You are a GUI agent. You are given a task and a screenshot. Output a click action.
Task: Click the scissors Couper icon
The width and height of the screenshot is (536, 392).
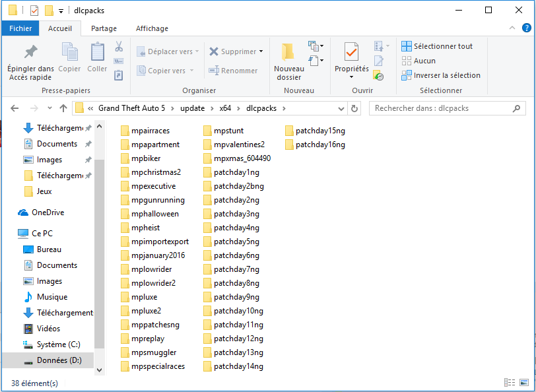[119, 46]
